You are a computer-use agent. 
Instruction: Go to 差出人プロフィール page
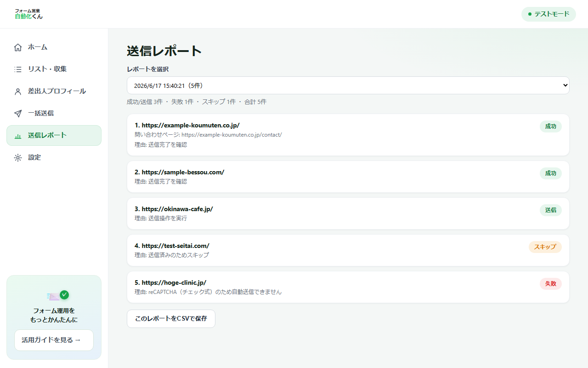pyautogui.click(x=54, y=91)
